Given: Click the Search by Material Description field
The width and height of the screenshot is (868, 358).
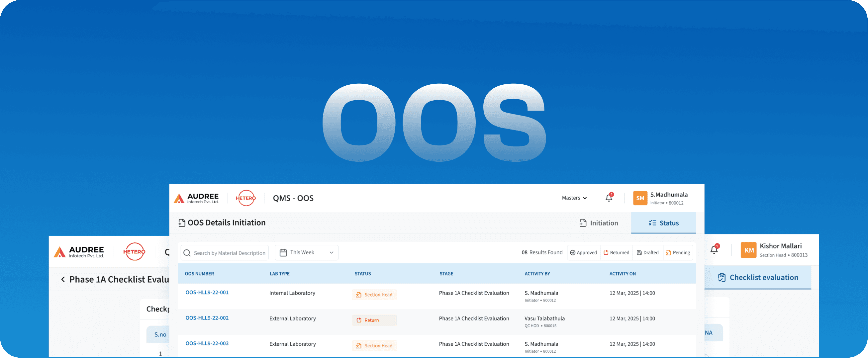Looking at the screenshot, I should click(x=225, y=253).
